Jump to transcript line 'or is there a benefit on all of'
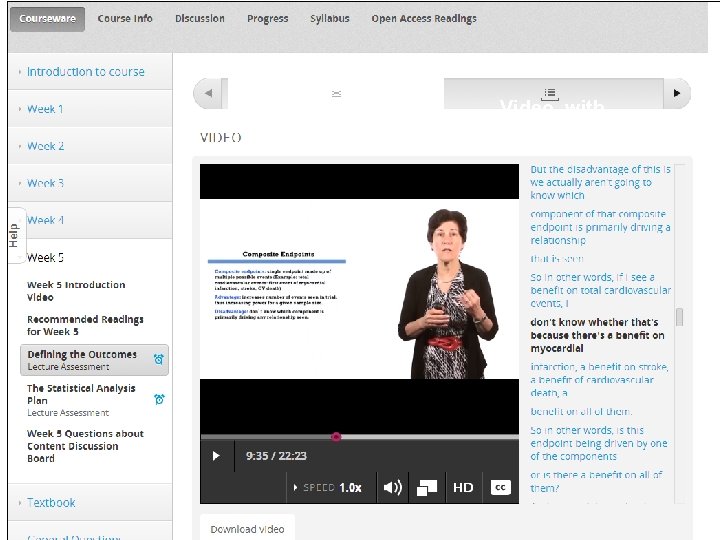The image size is (720, 540). pos(596,481)
